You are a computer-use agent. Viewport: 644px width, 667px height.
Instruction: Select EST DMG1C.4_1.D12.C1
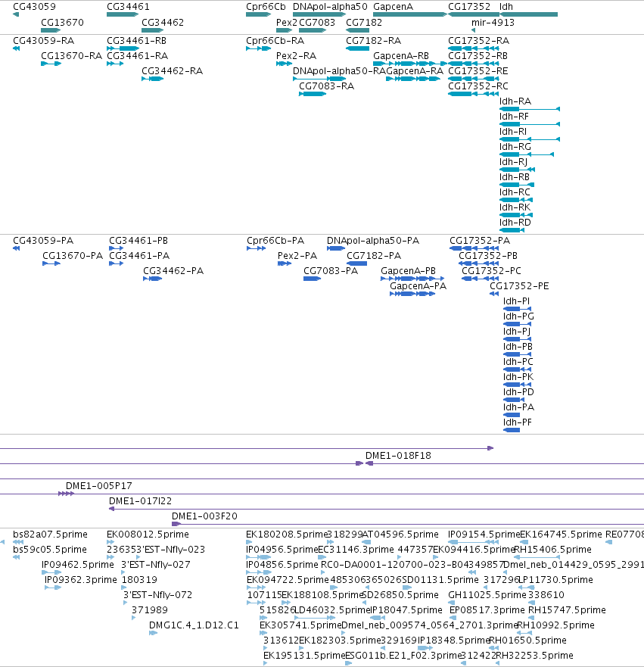pos(194,625)
